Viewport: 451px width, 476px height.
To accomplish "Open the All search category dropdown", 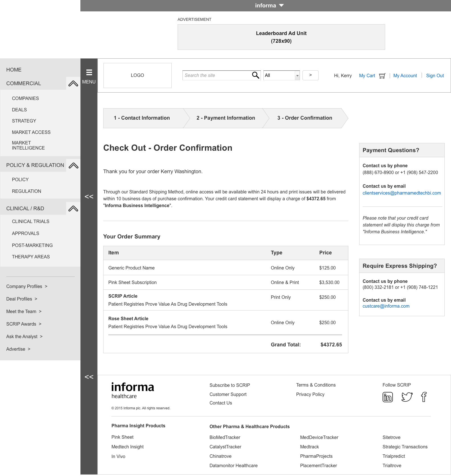I will (282, 75).
